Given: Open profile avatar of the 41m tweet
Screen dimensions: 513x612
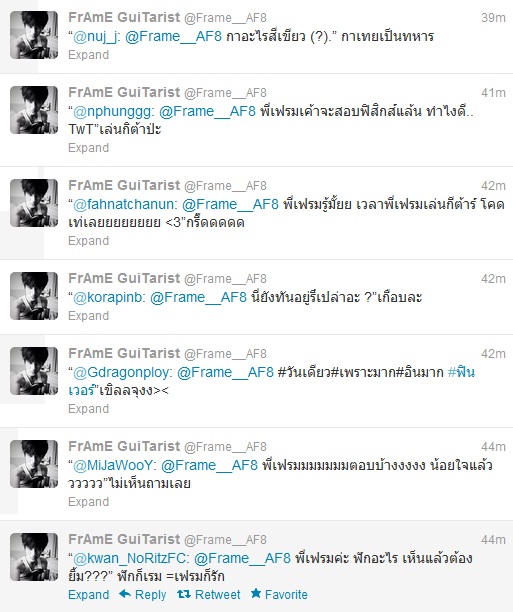Looking at the screenshot, I should [34, 110].
